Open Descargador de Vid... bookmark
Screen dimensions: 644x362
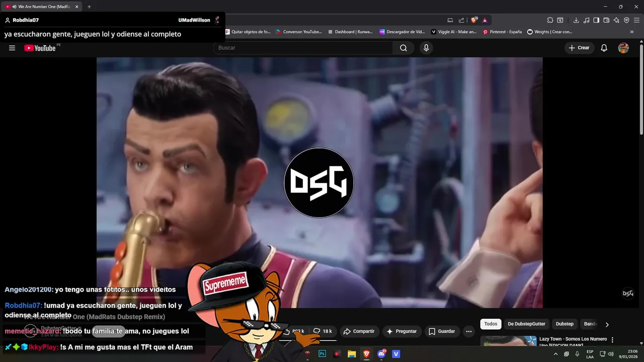(x=402, y=32)
